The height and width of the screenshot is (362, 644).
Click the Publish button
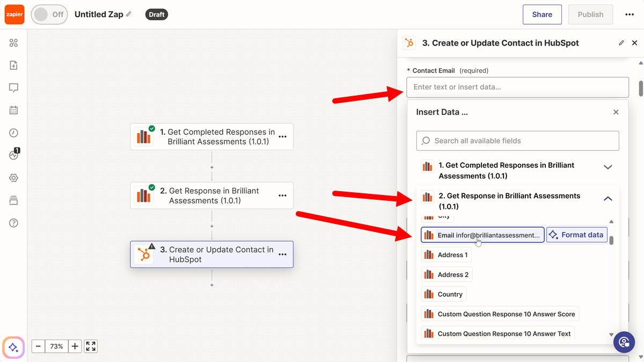click(590, 15)
